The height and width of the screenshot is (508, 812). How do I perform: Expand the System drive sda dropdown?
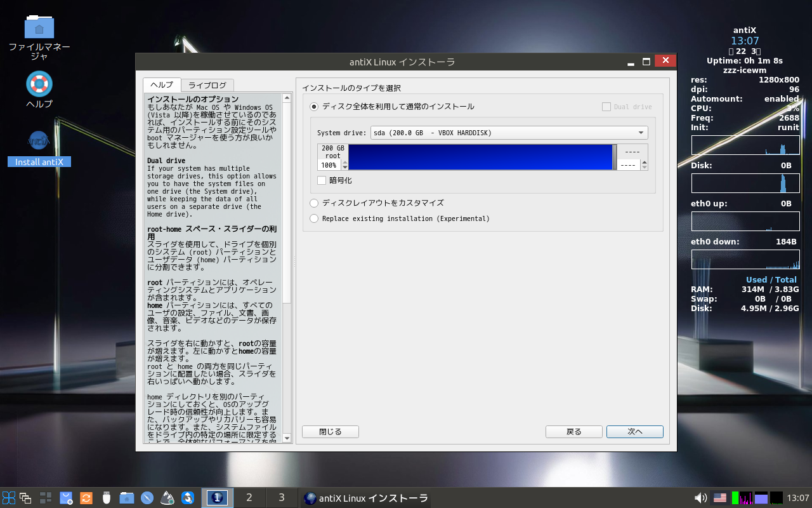click(509, 133)
